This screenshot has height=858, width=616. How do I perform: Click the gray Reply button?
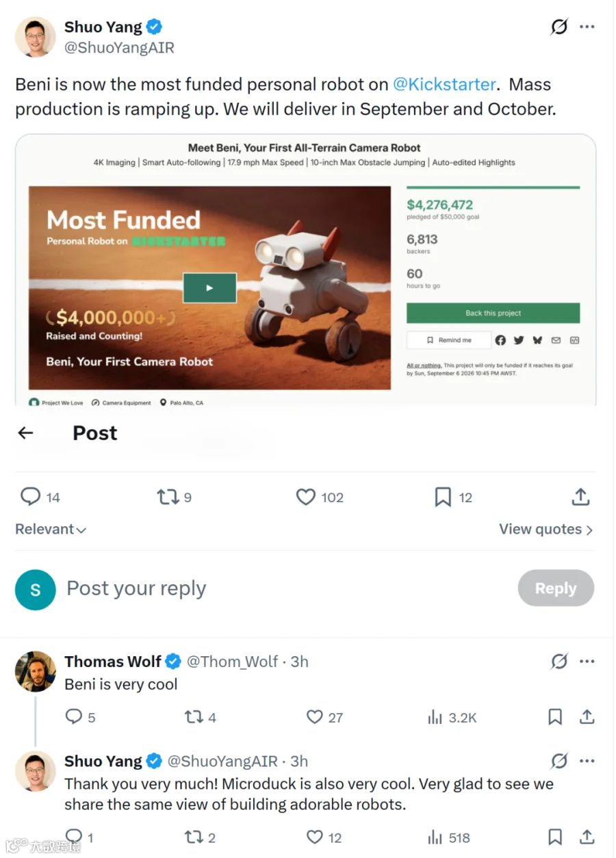click(556, 588)
